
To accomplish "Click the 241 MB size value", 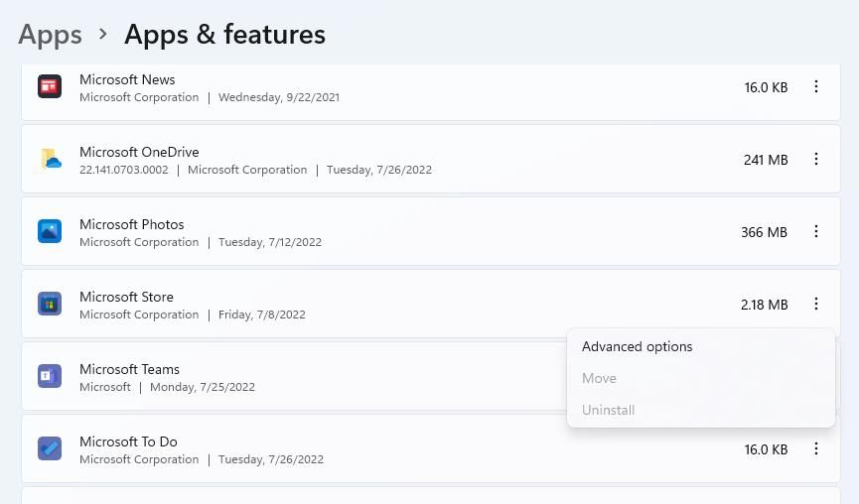I will pyautogui.click(x=766, y=160).
